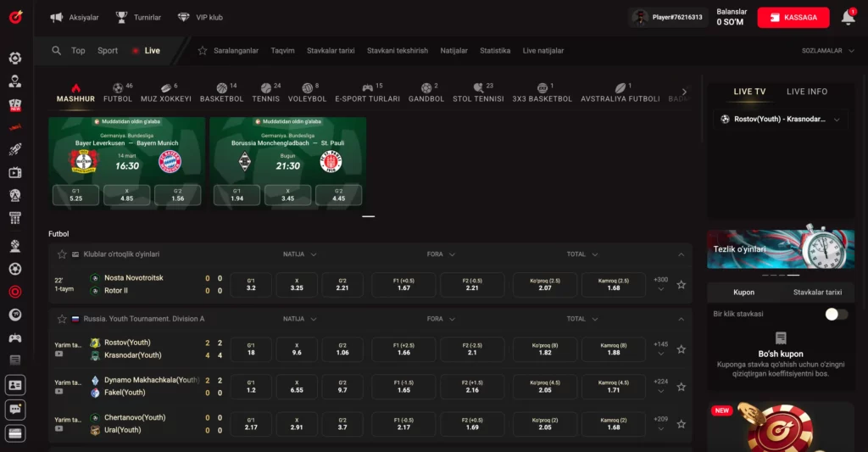Select the Gandbol sport category
Viewport: 868px width, 452px height.
click(426, 92)
